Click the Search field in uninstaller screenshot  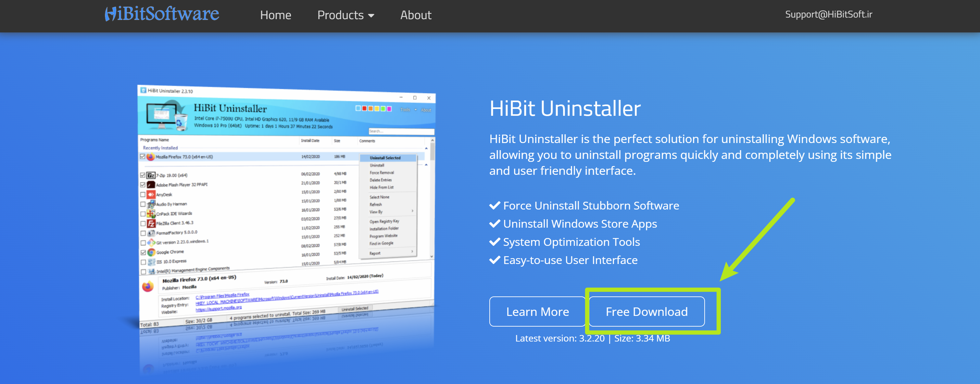(401, 131)
